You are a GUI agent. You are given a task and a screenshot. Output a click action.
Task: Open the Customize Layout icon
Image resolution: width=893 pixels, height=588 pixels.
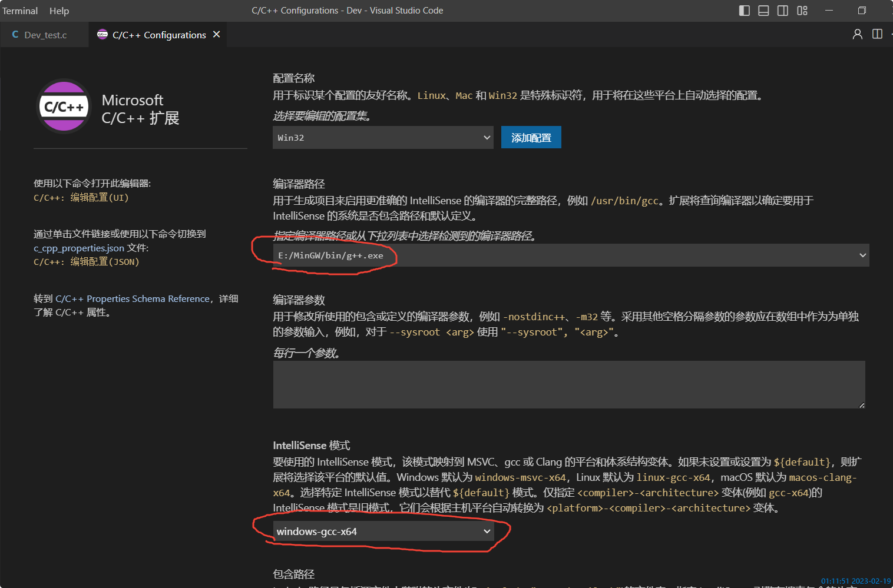[x=802, y=11]
